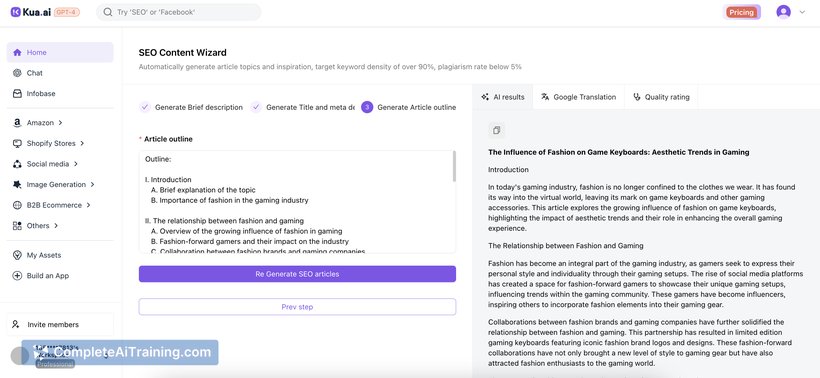Switch to the Google Translation tab
Screen dimensions: 820x378
coord(579,97)
